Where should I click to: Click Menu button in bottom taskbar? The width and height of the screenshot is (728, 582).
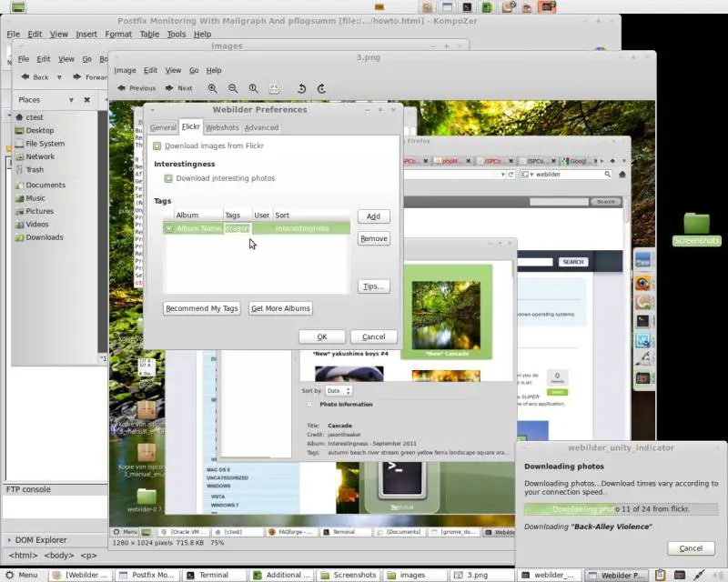coord(21,575)
